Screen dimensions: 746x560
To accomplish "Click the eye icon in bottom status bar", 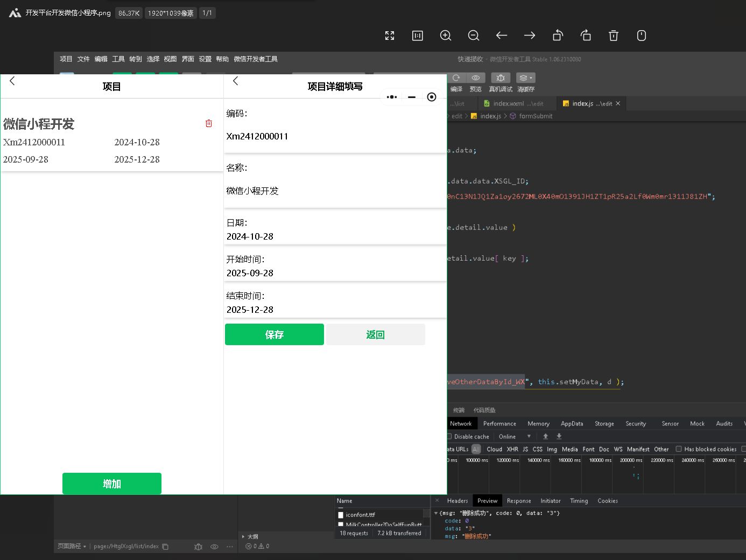I will (214, 547).
